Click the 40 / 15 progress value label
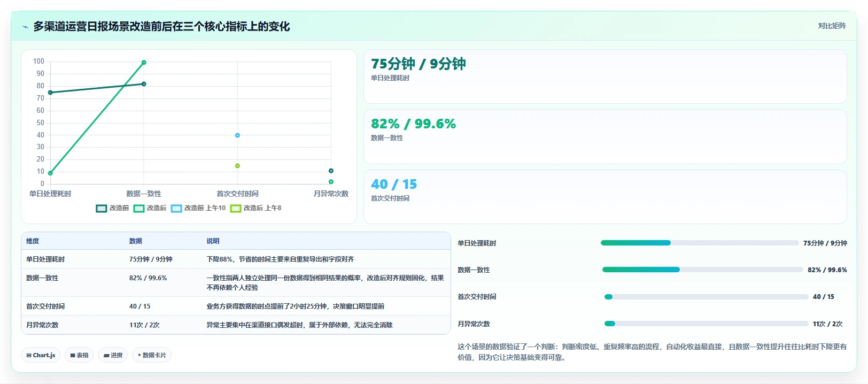868x384 pixels. [x=823, y=297]
